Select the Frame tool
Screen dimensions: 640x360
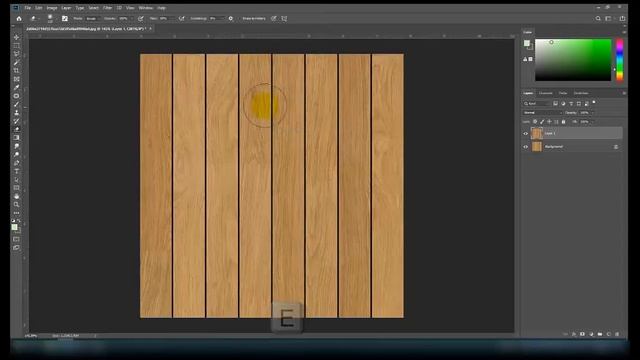coord(16,79)
